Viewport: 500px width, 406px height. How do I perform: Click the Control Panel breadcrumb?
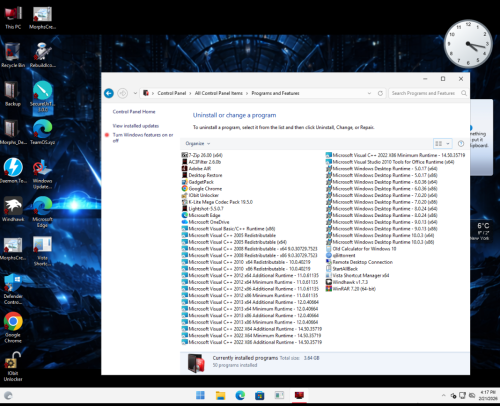tap(172, 93)
